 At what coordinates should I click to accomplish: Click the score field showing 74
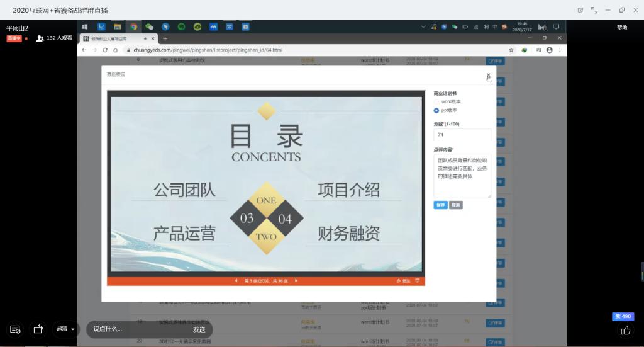[462, 135]
